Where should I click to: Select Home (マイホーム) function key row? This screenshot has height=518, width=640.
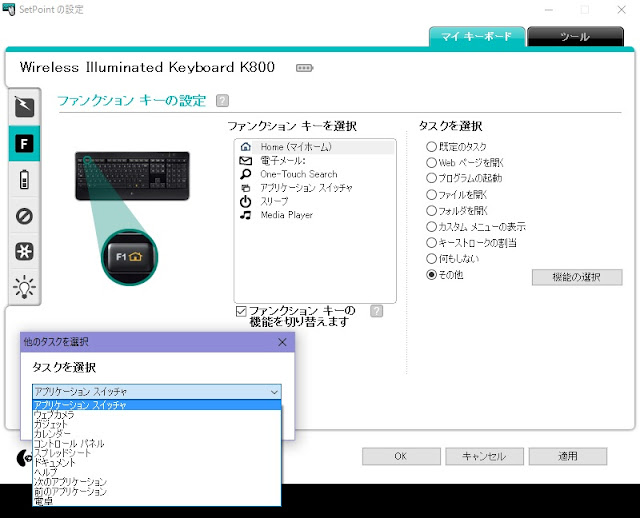click(315, 147)
